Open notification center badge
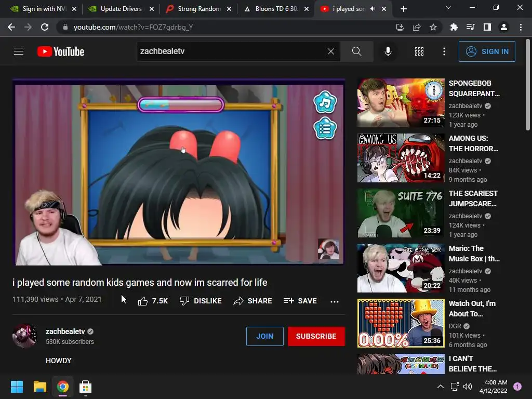Screen dimensions: 532x399 [x=517, y=387]
